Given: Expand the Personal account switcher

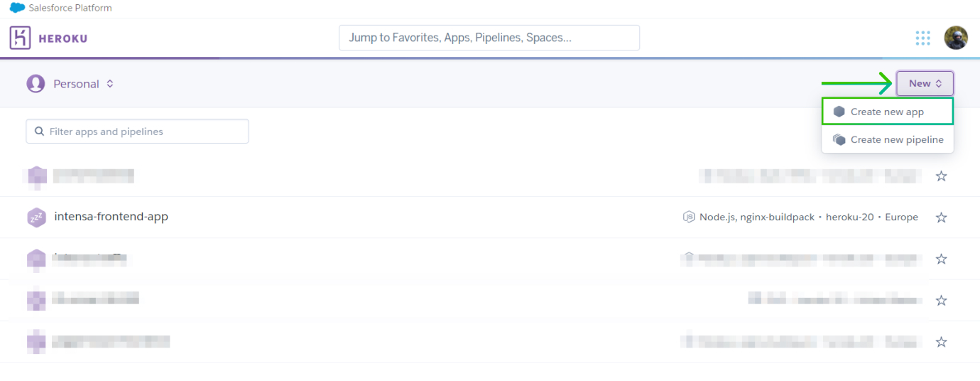Looking at the screenshot, I should click(84, 84).
